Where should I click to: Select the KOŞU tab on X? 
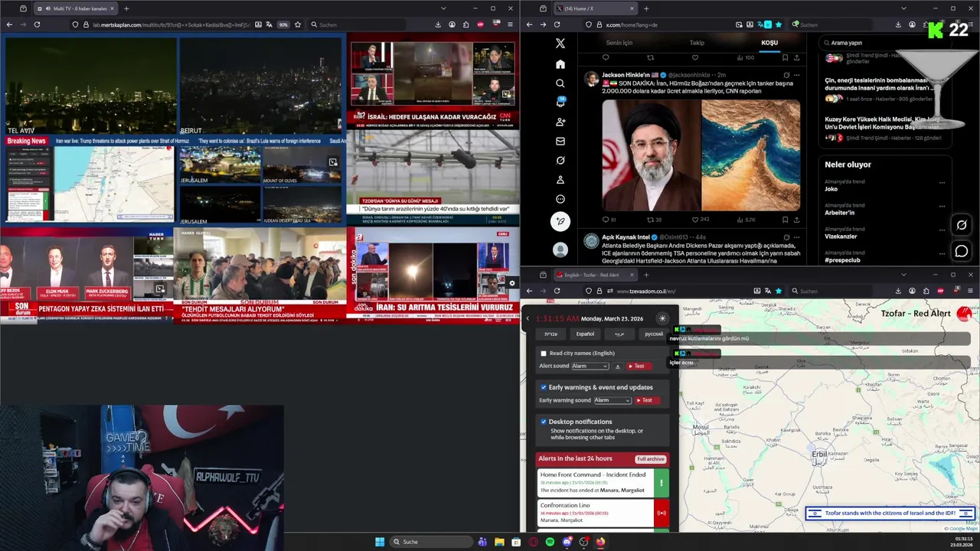click(x=769, y=43)
